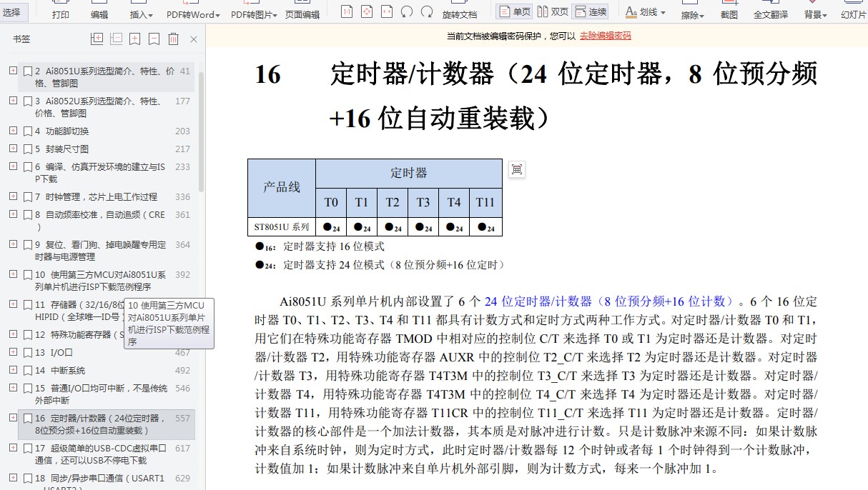This screenshot has height=490, width=868.
Task: Close the bookmark (书签) panel
Action: point(194,39)
